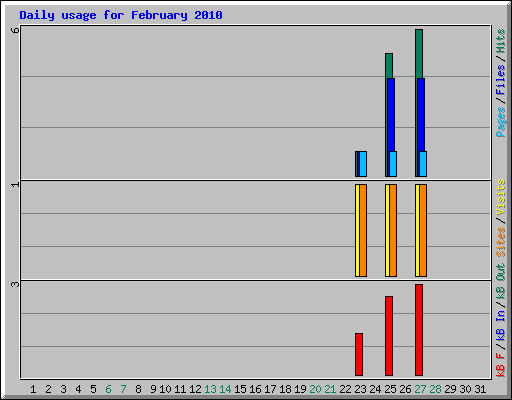The width and height of the screenshot is (512, 400).
Task: Click the blue Files bar for day 25
Action: [391, 115]
